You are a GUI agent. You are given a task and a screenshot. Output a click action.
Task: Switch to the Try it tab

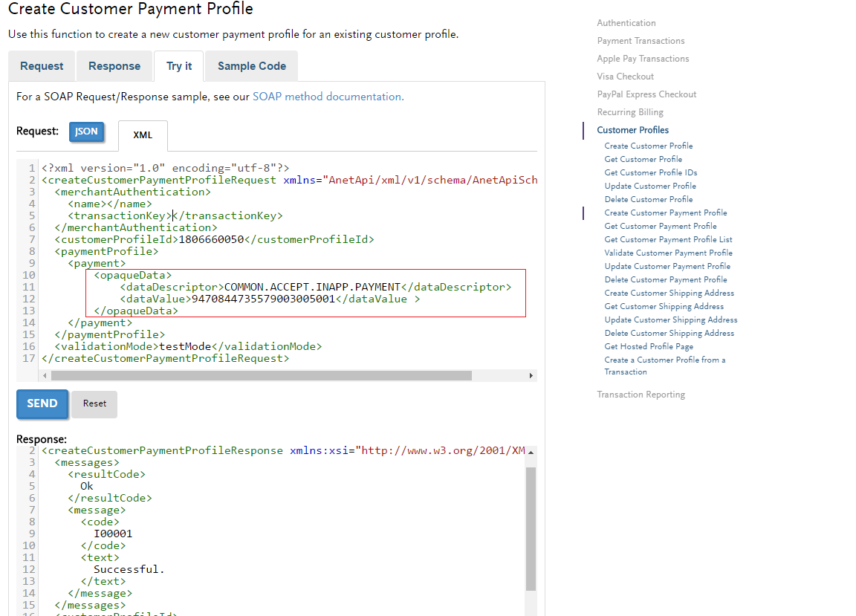[178, 65]
